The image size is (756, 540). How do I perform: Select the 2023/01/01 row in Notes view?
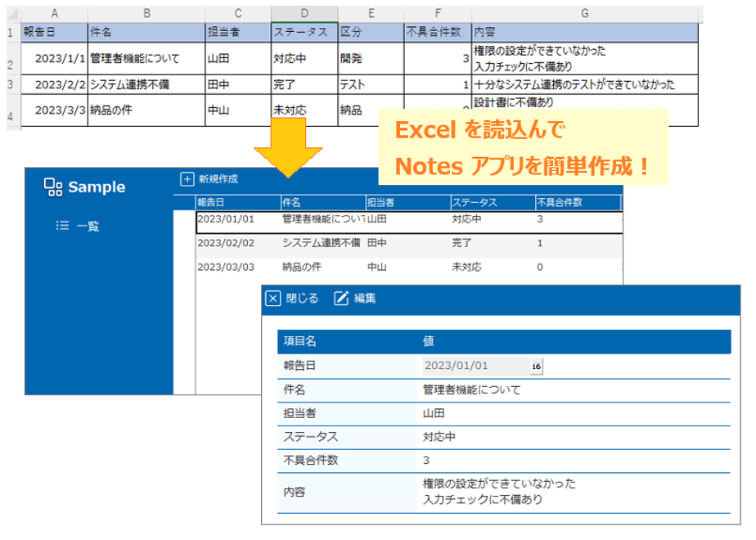[409, 222]
